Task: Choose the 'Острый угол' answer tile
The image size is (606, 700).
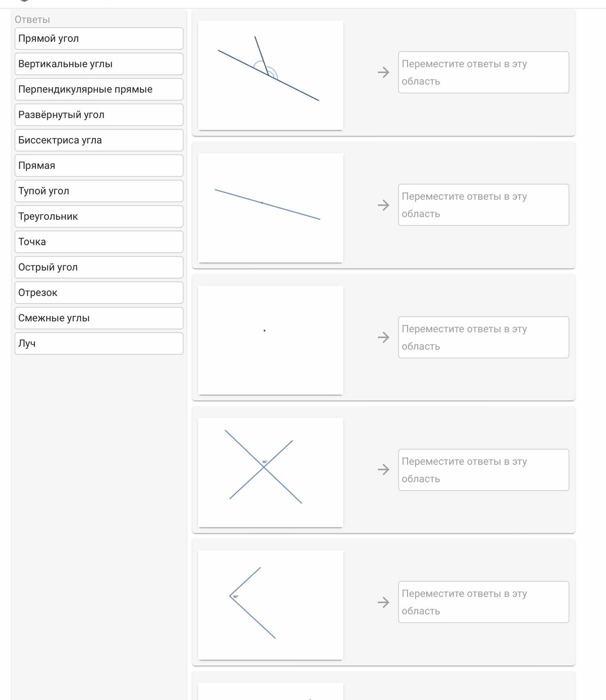Action: [99, 268]
